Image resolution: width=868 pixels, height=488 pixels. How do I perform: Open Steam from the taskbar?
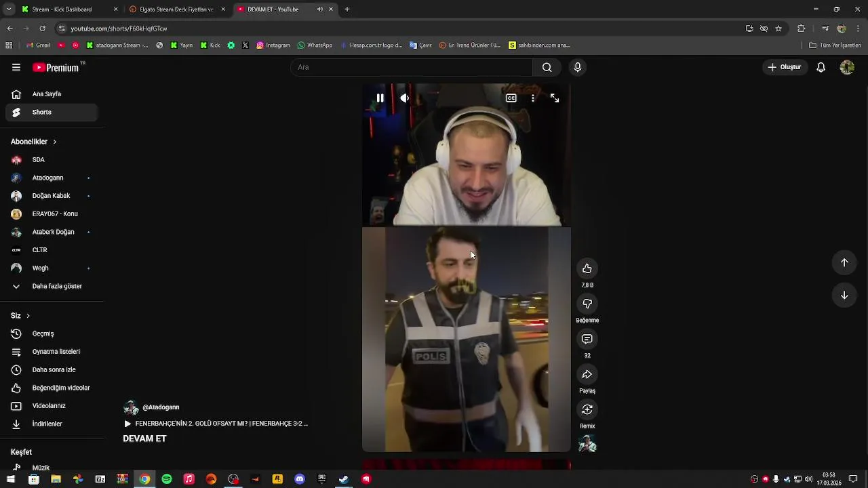tap(344, 479)
